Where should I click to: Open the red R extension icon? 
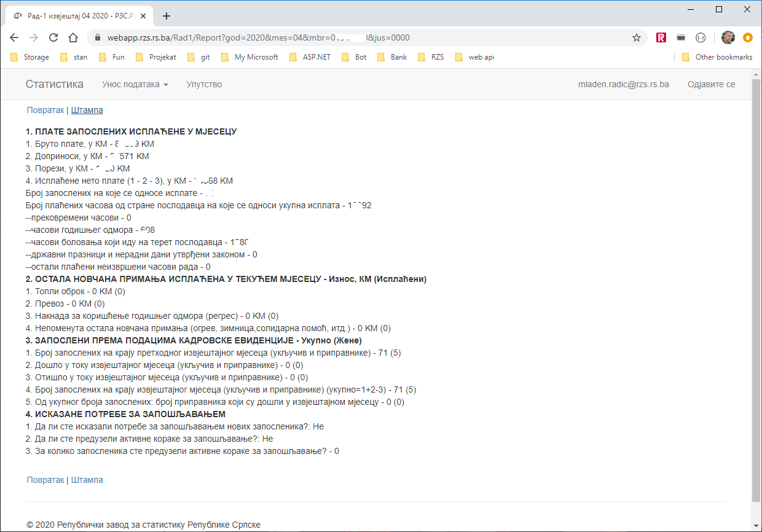(661, 37)
